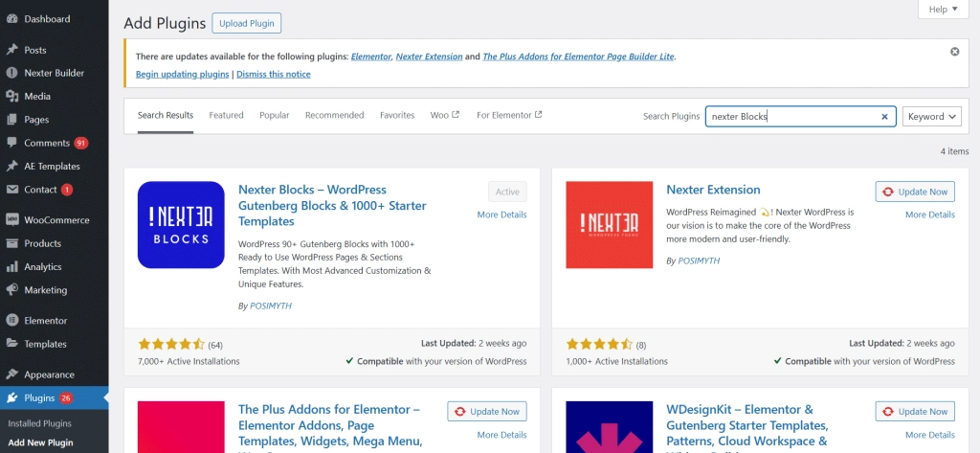This screenshot has width=980, height=453.
Task: Click the Search Plugins input field
Action: pyautogui.click(x=790, y=117)
